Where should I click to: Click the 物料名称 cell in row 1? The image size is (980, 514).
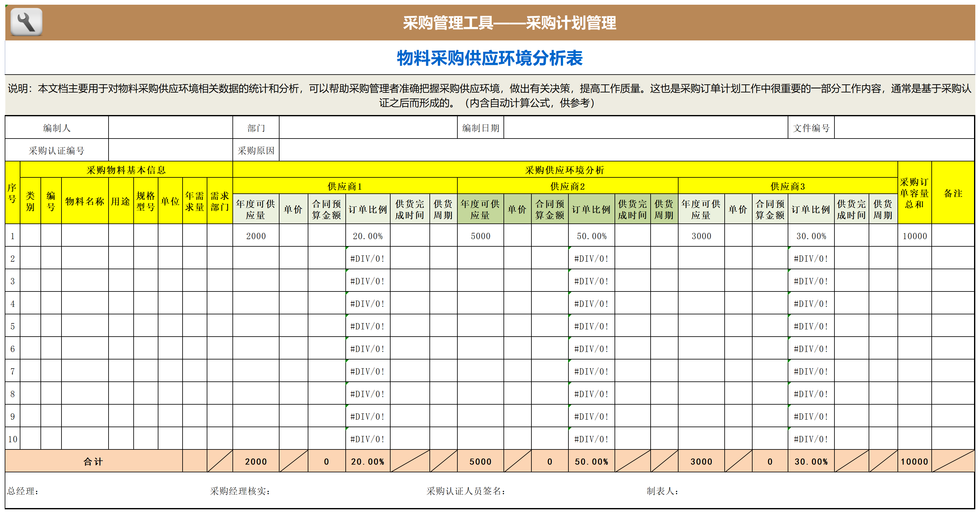pos(85,236)
